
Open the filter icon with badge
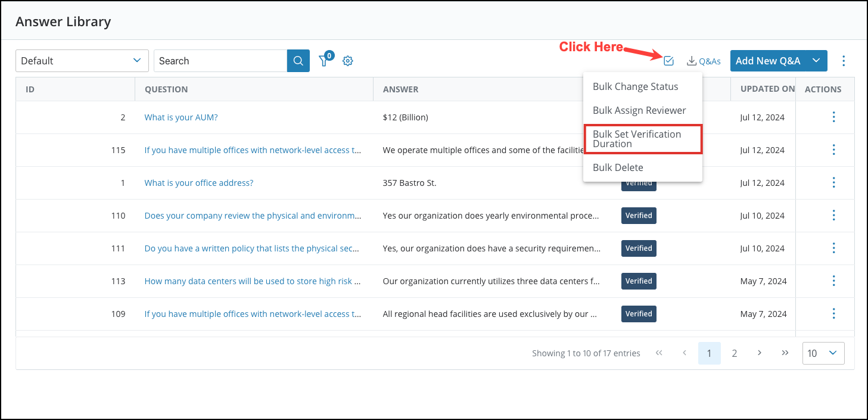click(324, 60)
